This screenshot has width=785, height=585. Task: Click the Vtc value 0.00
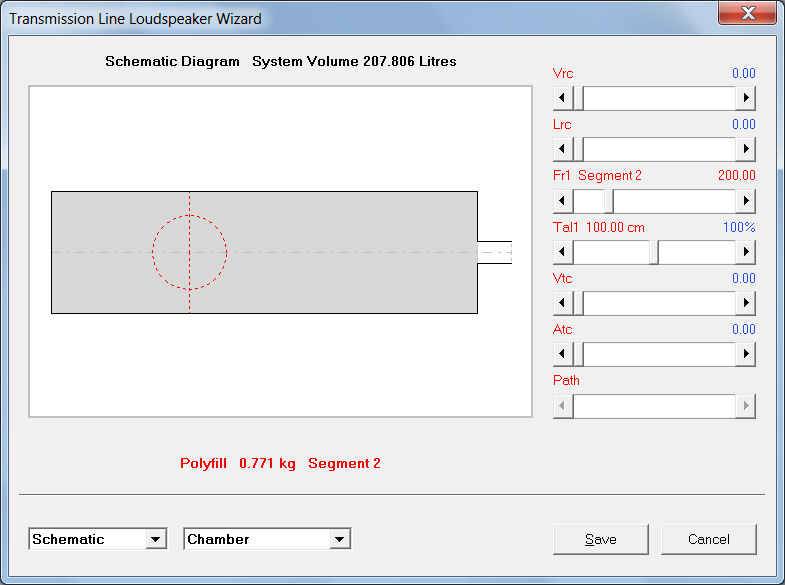[x=743, y=278]
